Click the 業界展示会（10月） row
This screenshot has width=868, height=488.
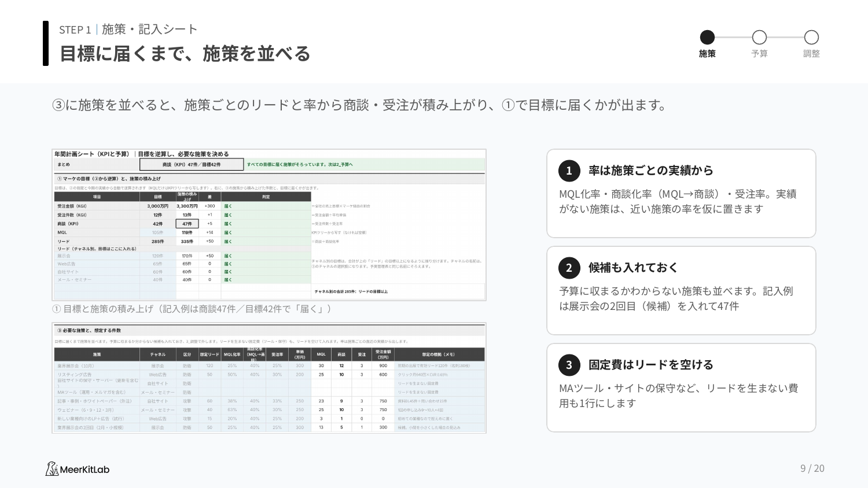point(269,365)
